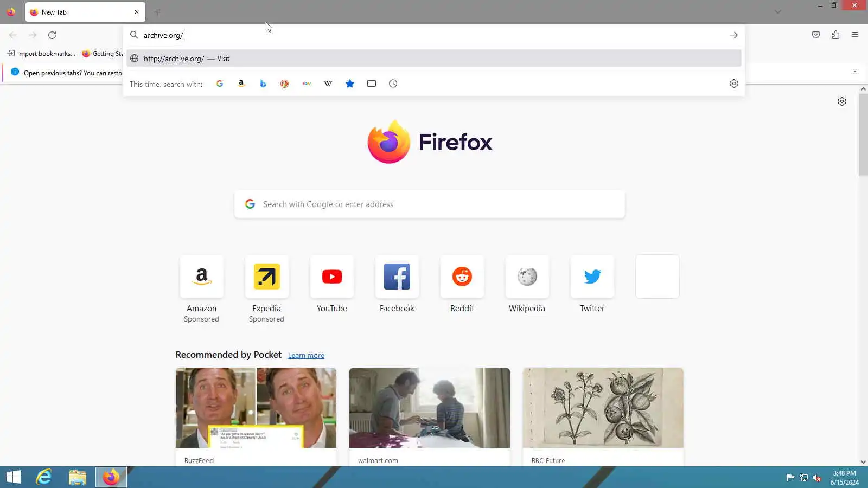
Task: Open the Action Center flag icon
Action: 790,478
